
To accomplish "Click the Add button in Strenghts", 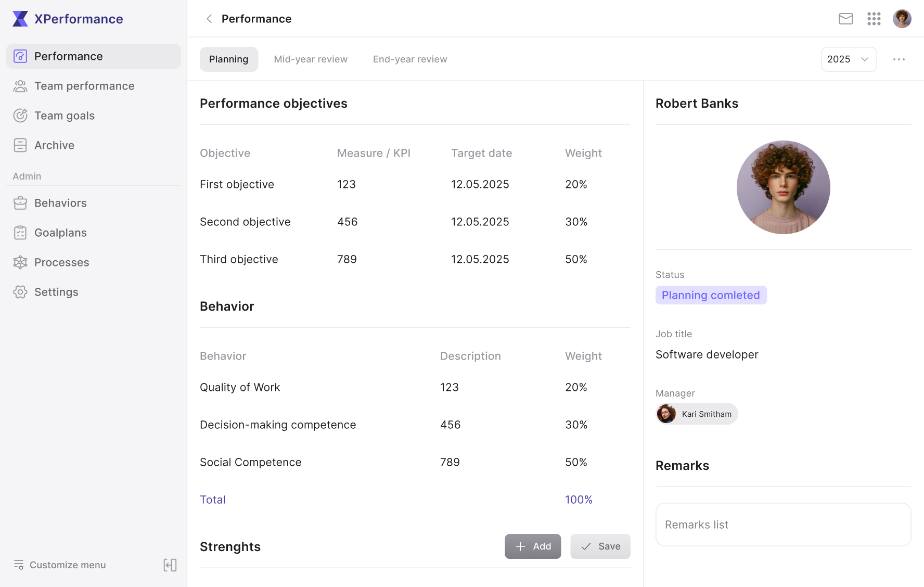I will coord(533,546).
